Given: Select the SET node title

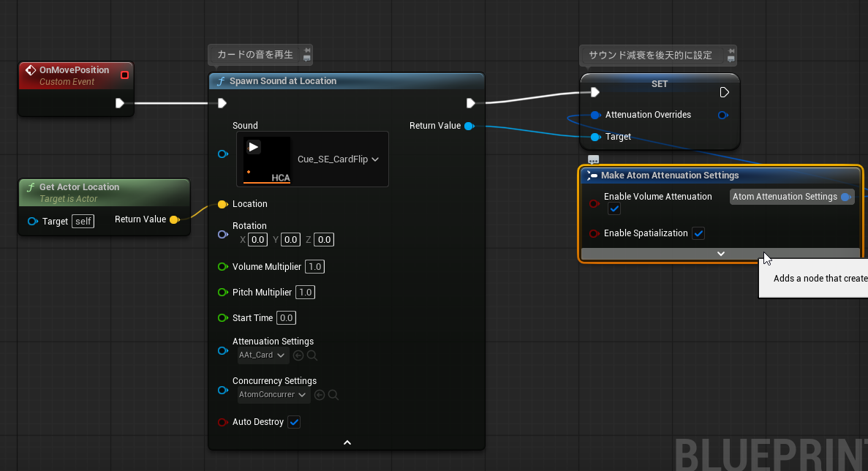Looking at the screenshot, I should point(660,84).
